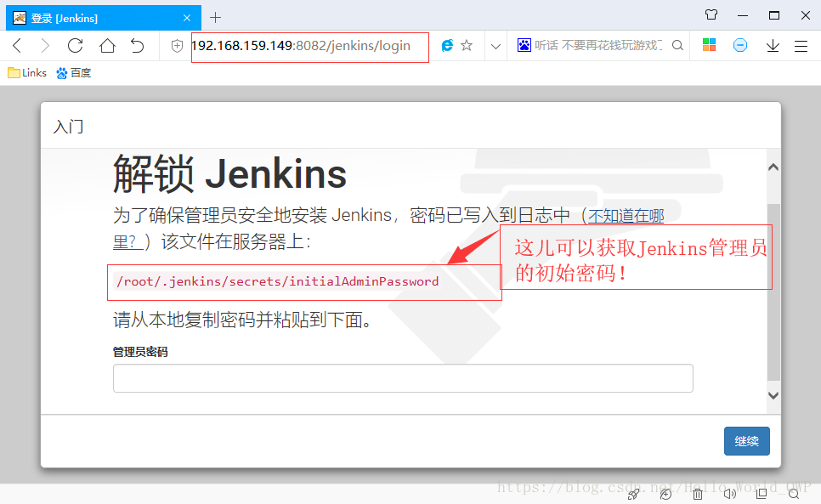Image resolution: width=821 pixels, height=504 pixels.
Task: Click the magnifier search icon in the search box
Action: (677, 46)
